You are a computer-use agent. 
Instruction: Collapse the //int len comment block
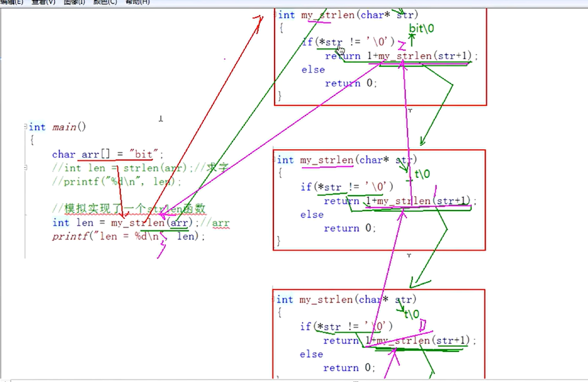pos(26,168)
